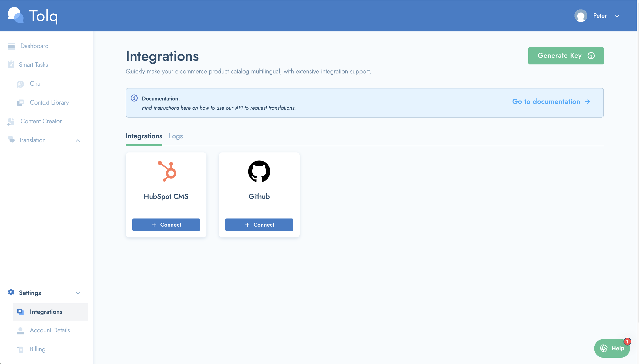Click the plus icon on HubSpot Connect

pos(154,225)
